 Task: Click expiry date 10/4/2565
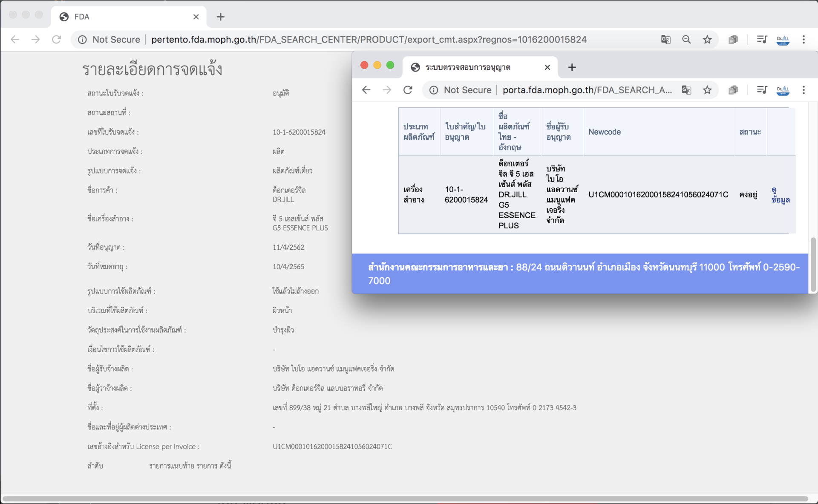288,267
